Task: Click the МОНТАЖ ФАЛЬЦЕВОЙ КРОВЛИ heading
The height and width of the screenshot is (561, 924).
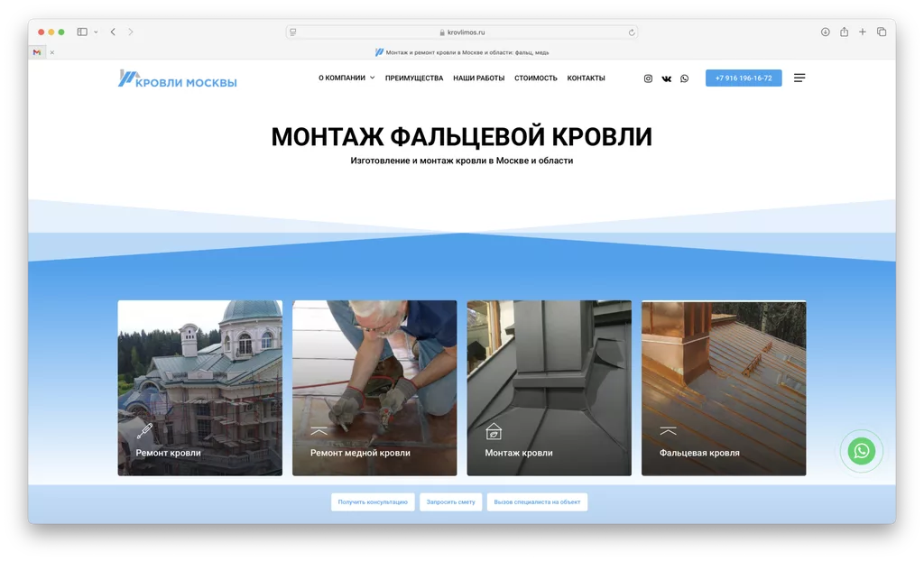Action: click(x=461, y=137)
